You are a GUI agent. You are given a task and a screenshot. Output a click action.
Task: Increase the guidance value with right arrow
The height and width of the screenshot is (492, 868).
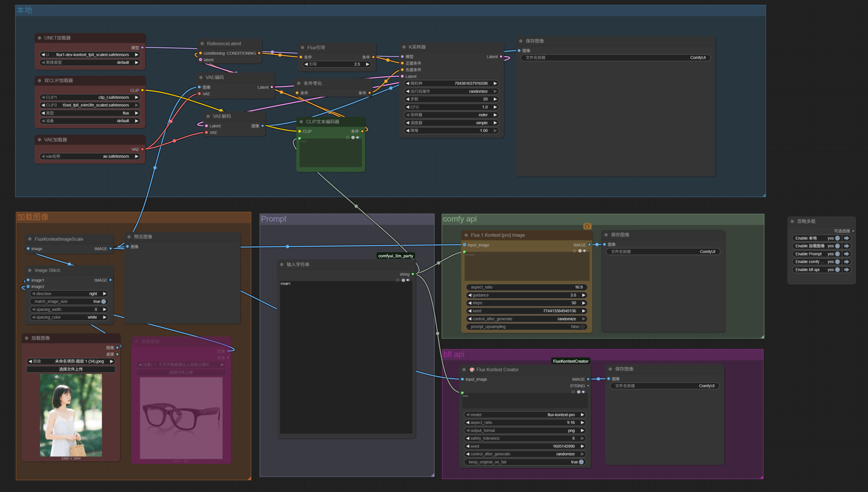click(584, 295)
